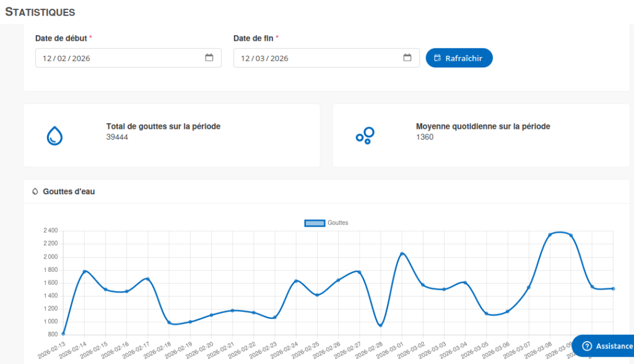Screen dimensions: 634x364
Task: Click the peak data point for 2026-03-08
Action: 550,235
